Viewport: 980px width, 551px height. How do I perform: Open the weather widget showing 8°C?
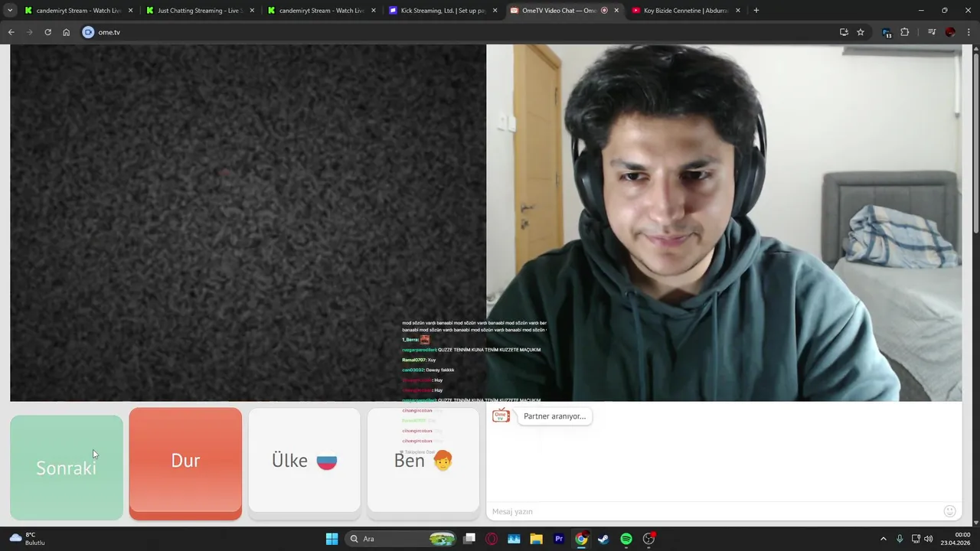(28, 539)
